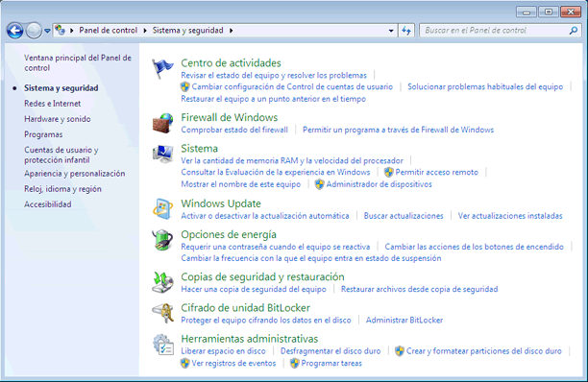The image size is (588, 382).
Task: Click Desfragmentar el disco duro link
Action: [331, 351]
